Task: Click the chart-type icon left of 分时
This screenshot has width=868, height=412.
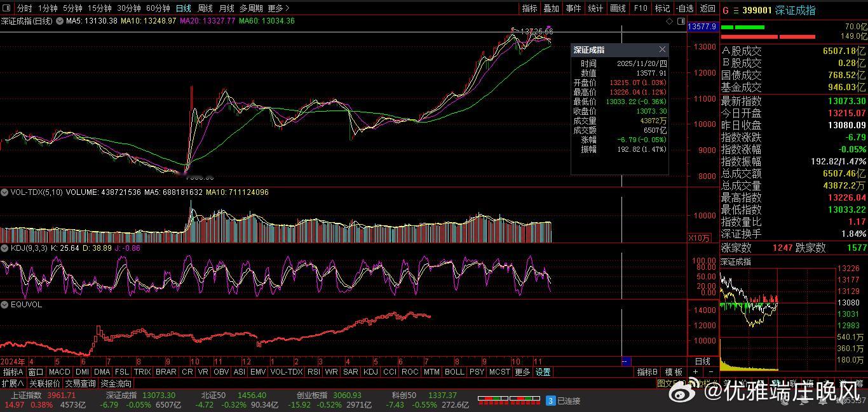Action: (7, 8)
